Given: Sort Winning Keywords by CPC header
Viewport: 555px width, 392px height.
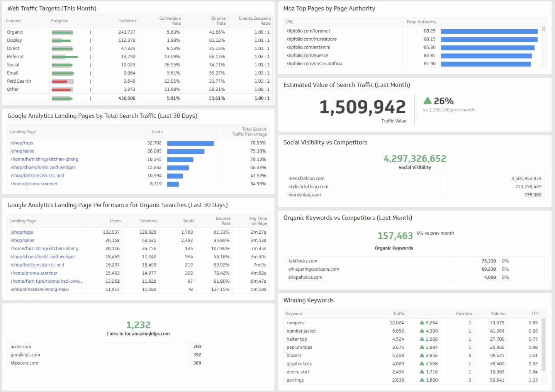Looking at the screenshot, I should pos(535,314).
